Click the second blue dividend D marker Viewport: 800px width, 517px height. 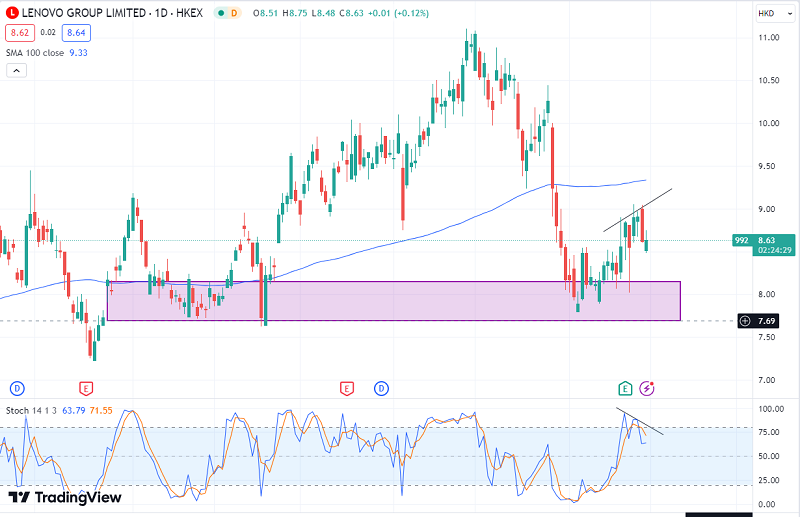(381, 387)
